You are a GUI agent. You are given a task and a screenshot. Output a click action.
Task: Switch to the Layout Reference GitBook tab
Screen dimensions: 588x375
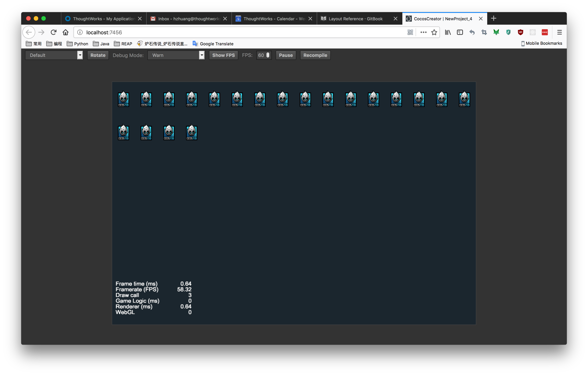tap(355, 19)
